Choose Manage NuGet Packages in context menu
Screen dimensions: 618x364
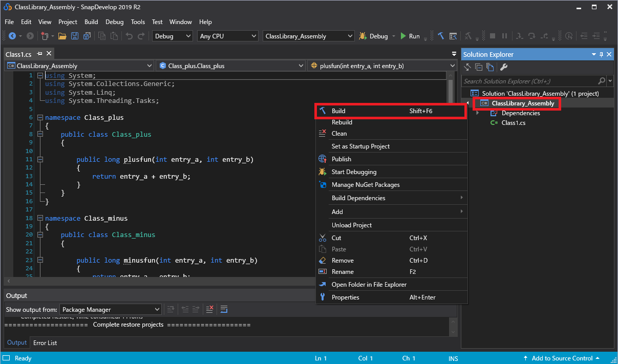click(365, 185)
